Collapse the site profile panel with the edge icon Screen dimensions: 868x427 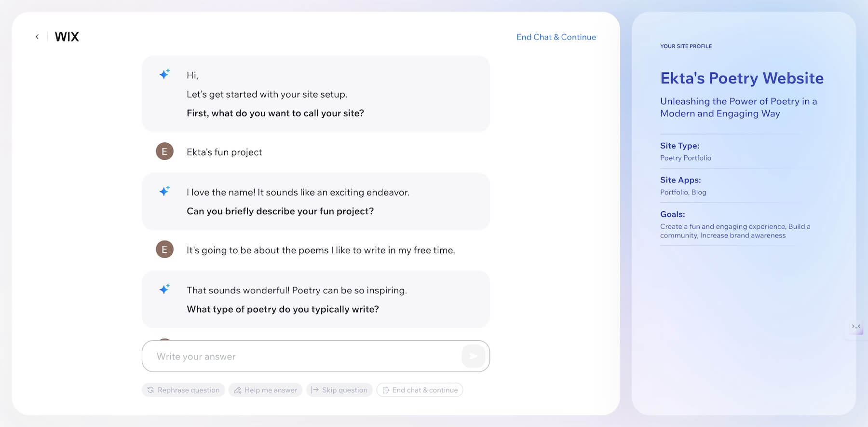(x=856, y=327)
